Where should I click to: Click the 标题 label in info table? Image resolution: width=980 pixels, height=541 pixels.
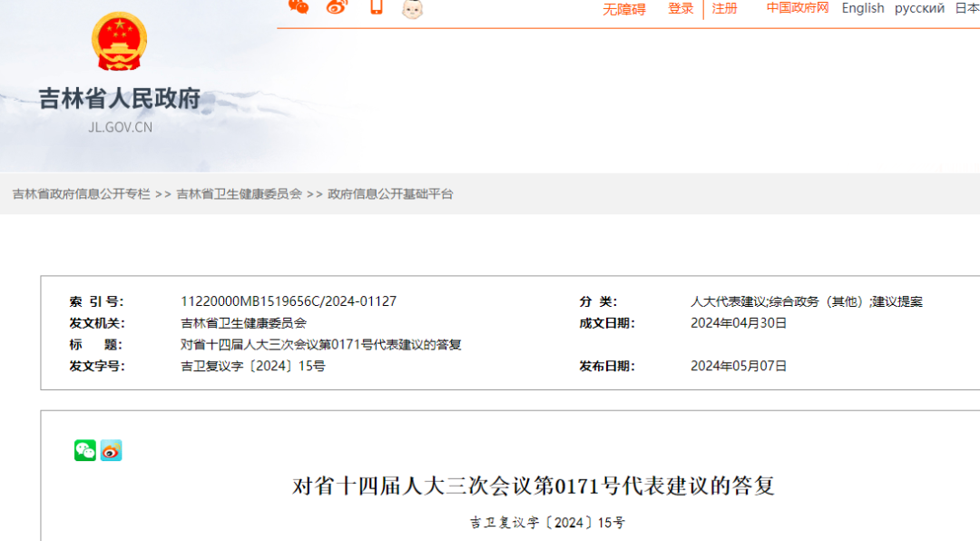pos(95,345)
